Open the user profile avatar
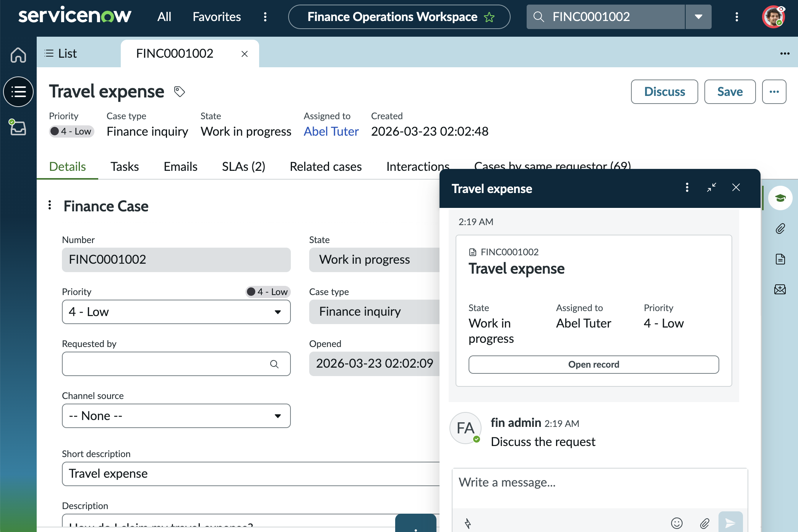Screen dimensions: 798x532 774,17
